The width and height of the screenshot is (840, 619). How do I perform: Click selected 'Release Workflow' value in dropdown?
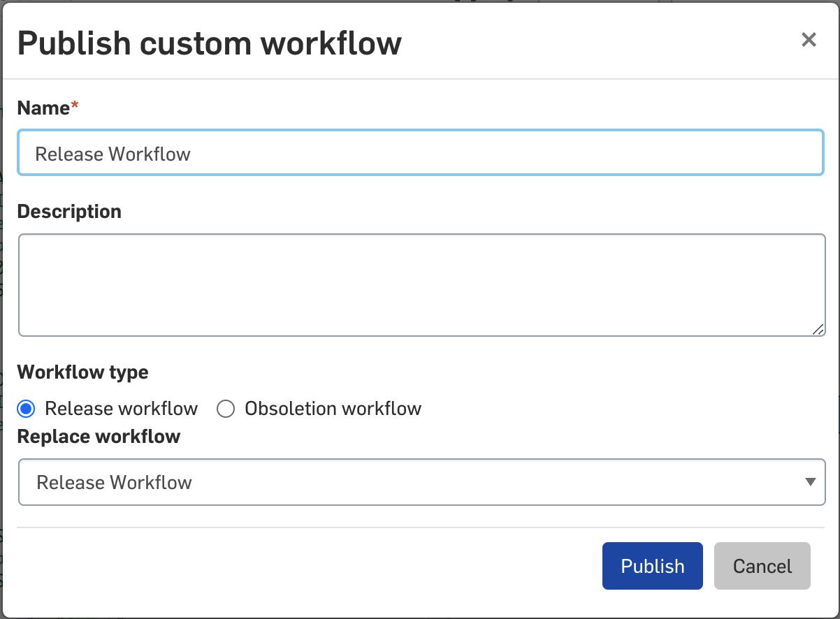click(114, 482)
